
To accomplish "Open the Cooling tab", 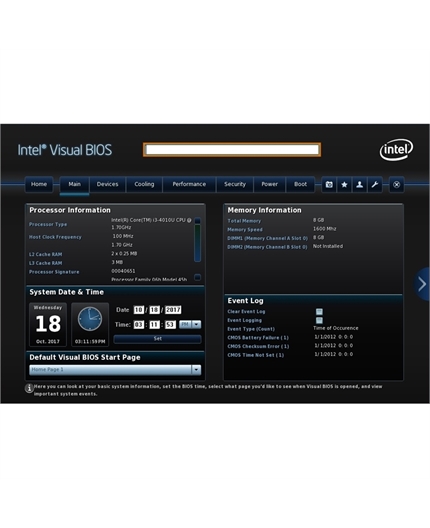I will click(x=144, y=184).
